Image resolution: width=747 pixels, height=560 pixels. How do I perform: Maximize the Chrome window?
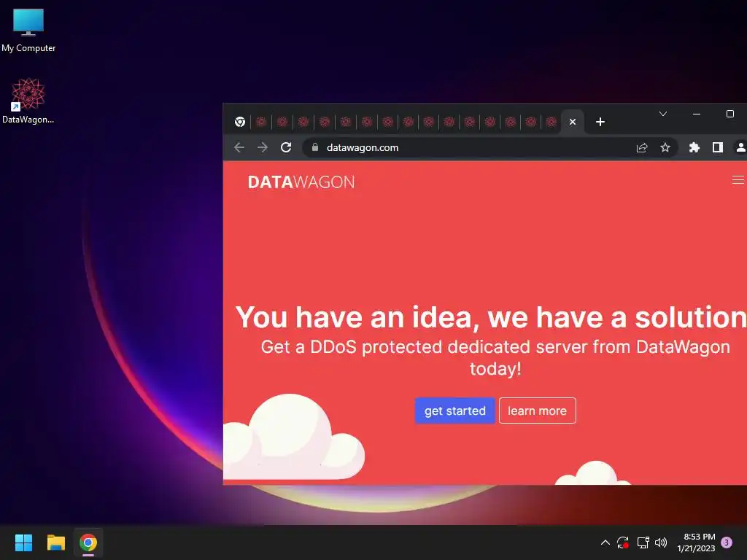[729, 114]
